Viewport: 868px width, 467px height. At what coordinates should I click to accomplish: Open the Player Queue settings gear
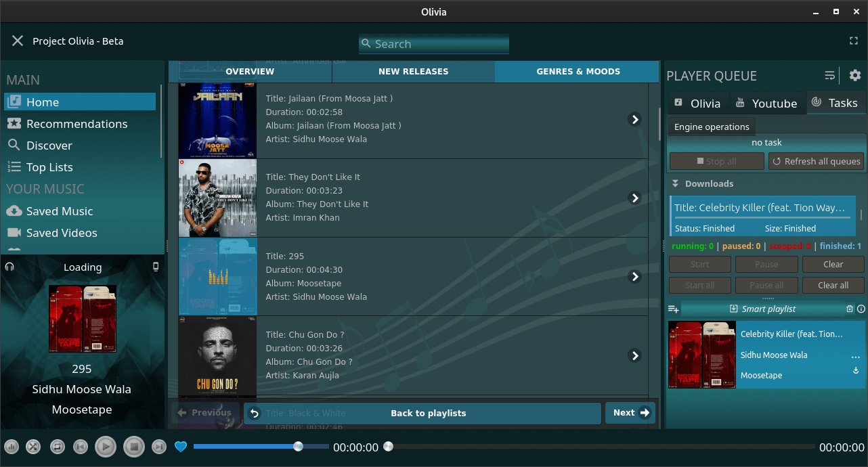tap(855, 75)
